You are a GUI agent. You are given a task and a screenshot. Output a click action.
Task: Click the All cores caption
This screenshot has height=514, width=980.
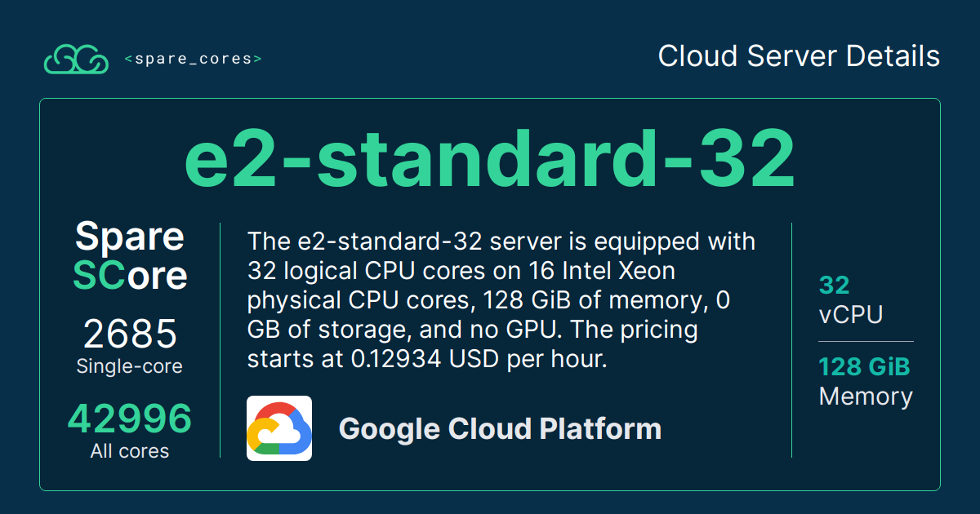coord(130,451)
